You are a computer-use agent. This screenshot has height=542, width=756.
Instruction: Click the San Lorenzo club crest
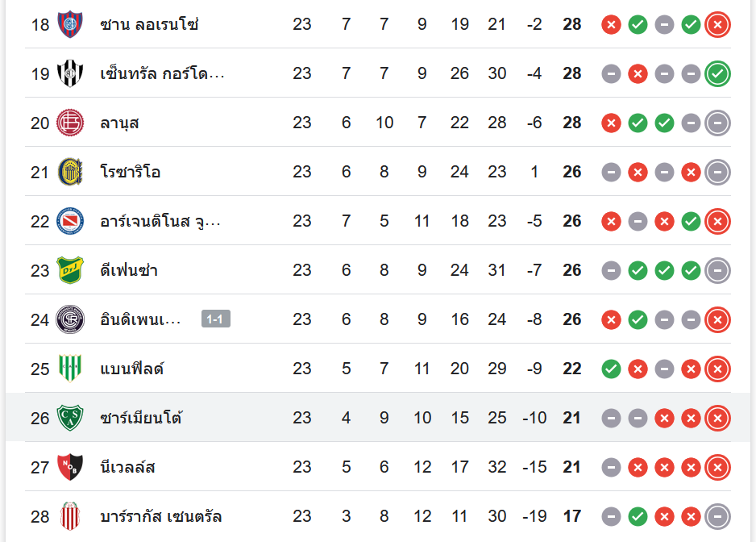coord(70,24)
